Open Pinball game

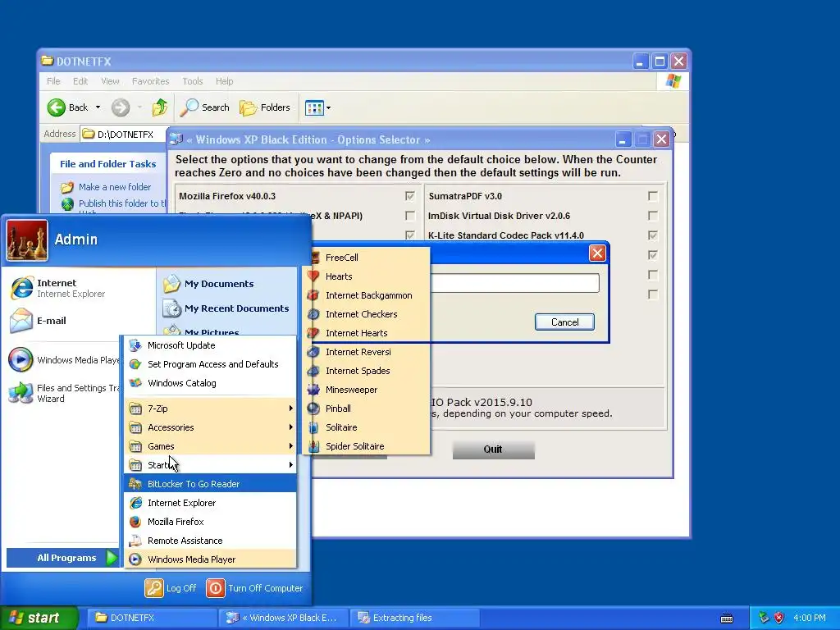(367, 409)
